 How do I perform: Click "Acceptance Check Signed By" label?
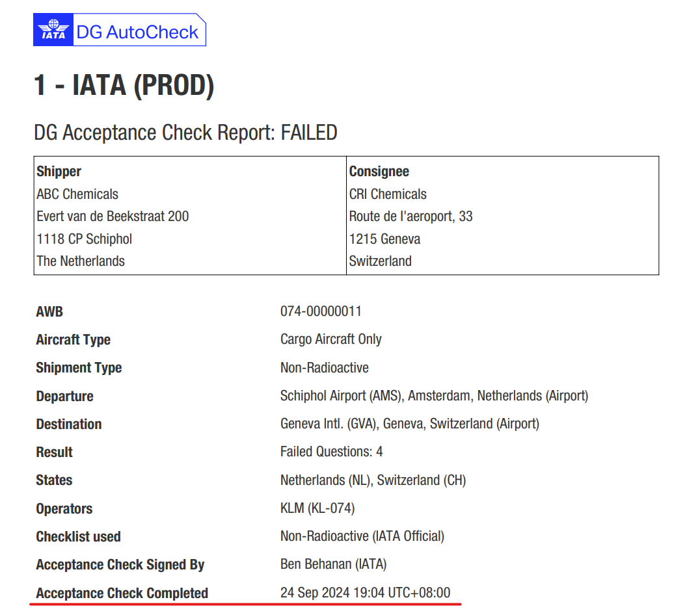point(120,565)
